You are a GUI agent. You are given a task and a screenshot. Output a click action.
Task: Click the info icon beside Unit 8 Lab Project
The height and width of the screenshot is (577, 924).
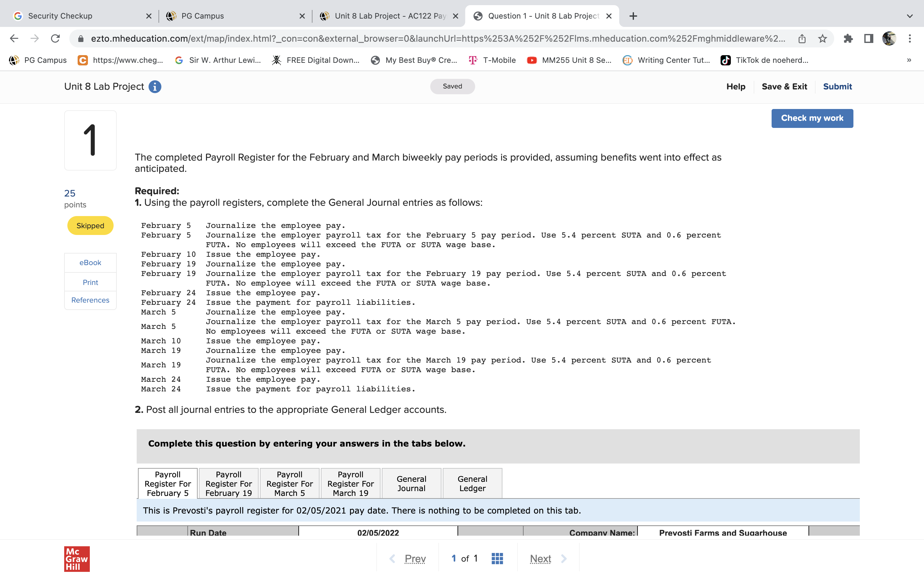coord(155,87)
